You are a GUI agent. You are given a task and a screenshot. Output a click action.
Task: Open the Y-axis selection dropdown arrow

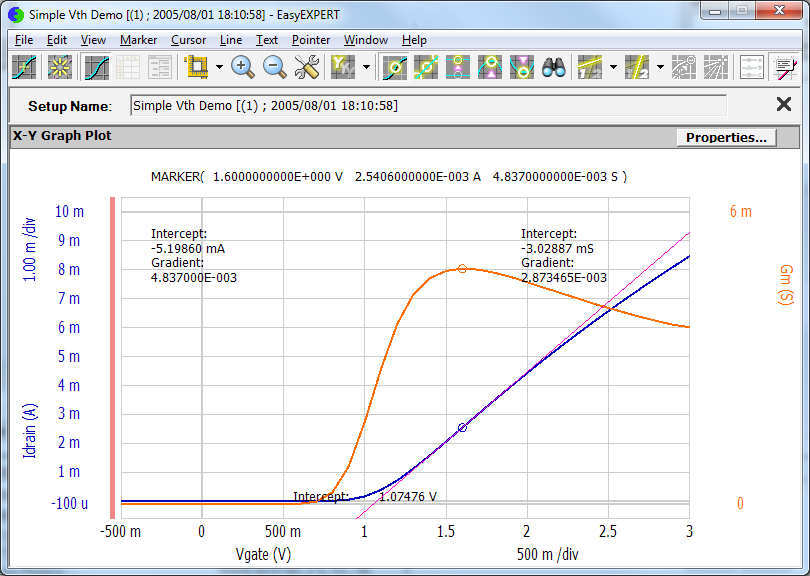click(366, 67)
